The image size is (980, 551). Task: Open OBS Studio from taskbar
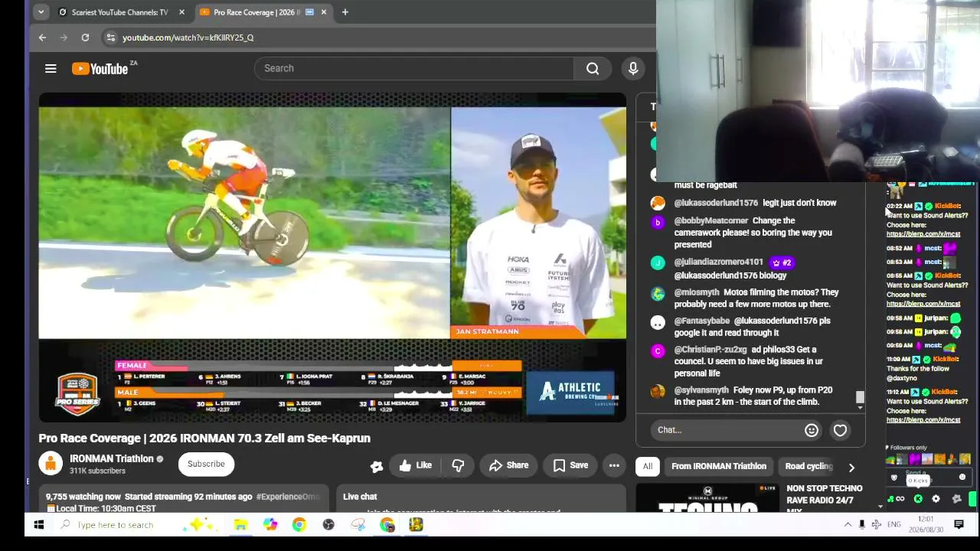pos(328,525)
